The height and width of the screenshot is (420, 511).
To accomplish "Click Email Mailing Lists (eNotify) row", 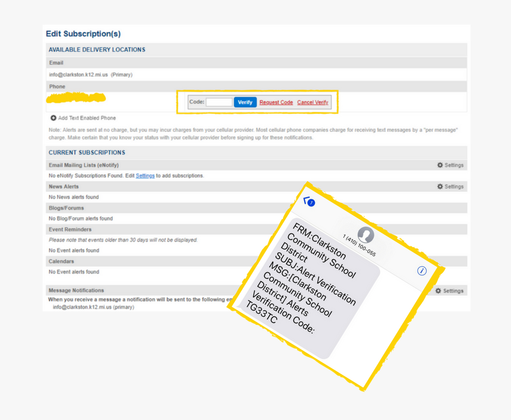I will 257,165.
